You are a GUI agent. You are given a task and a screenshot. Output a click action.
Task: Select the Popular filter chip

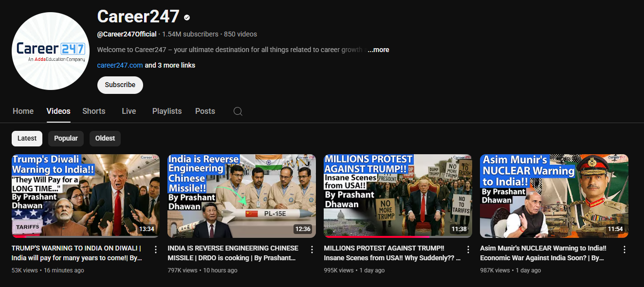coord(66,139)
